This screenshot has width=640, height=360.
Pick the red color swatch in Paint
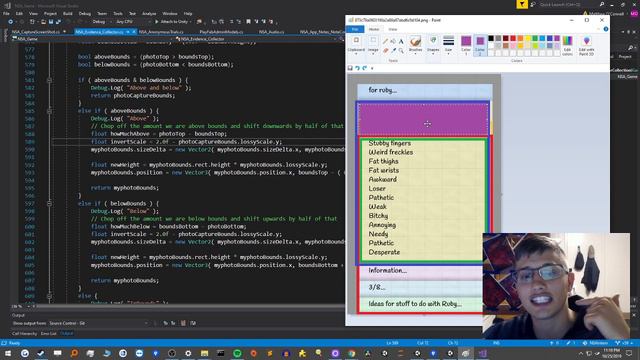coord(513,38)
